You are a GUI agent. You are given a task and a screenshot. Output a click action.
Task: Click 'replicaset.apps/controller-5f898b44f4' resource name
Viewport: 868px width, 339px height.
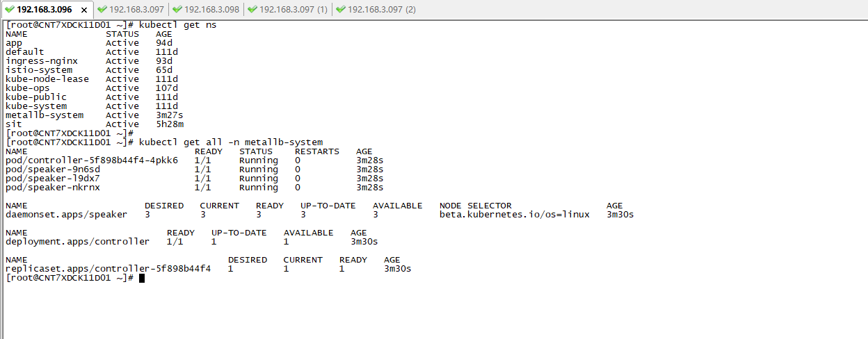click(108, 269)
